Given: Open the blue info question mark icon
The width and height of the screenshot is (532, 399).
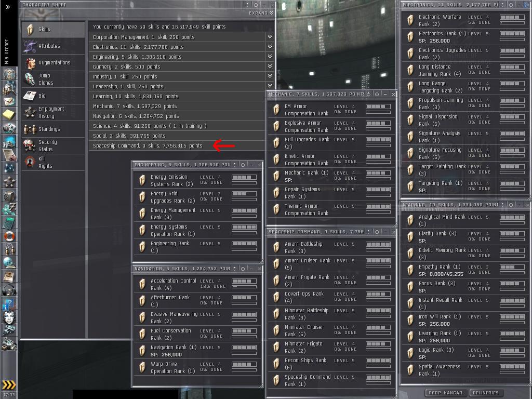Looking at the screenshot, I should pos(9,303).
